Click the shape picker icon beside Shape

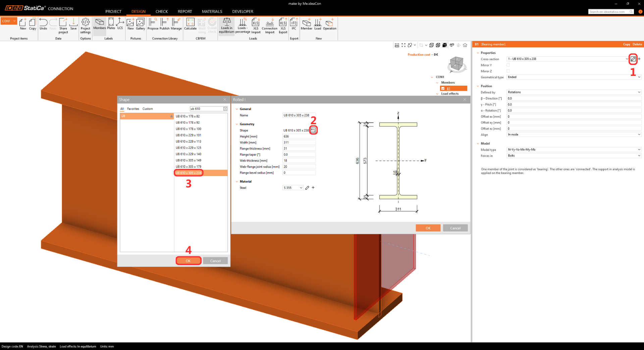tap(313, 130)
